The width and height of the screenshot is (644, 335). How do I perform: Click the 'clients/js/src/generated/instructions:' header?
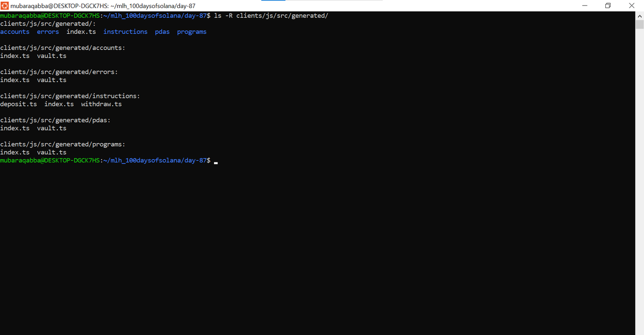pyautogui.click(x=70, y=96)
